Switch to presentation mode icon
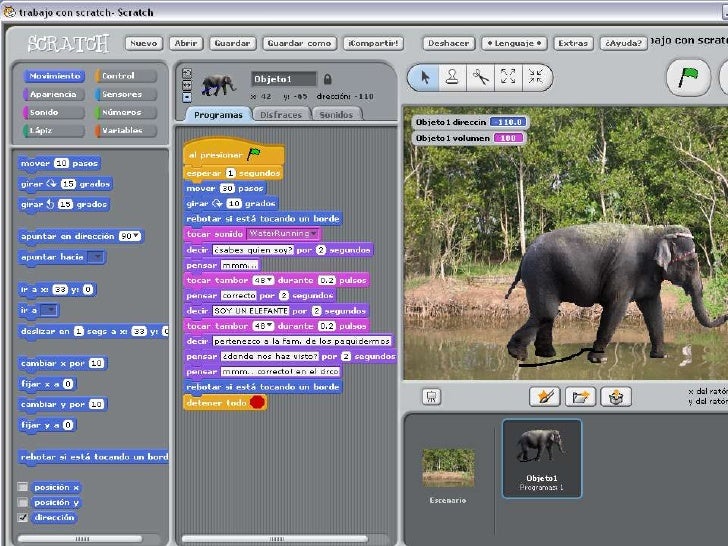 click(431, 396)
